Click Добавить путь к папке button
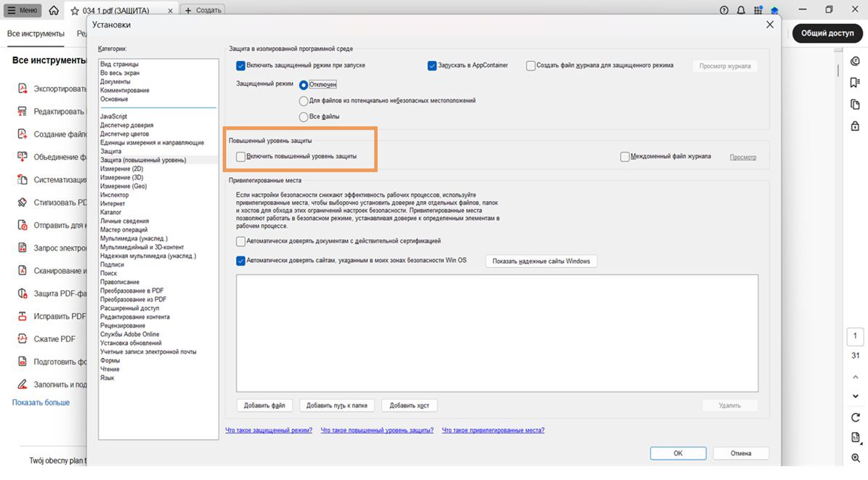The height and width of the screenshot is (480, 868). point(336,405)
